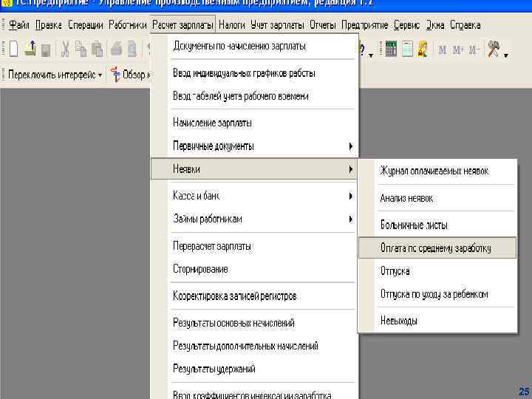Expand the Займы работникам submenu arrow
532x399 pixels.
pyautogui.click(x=351, y=219)
